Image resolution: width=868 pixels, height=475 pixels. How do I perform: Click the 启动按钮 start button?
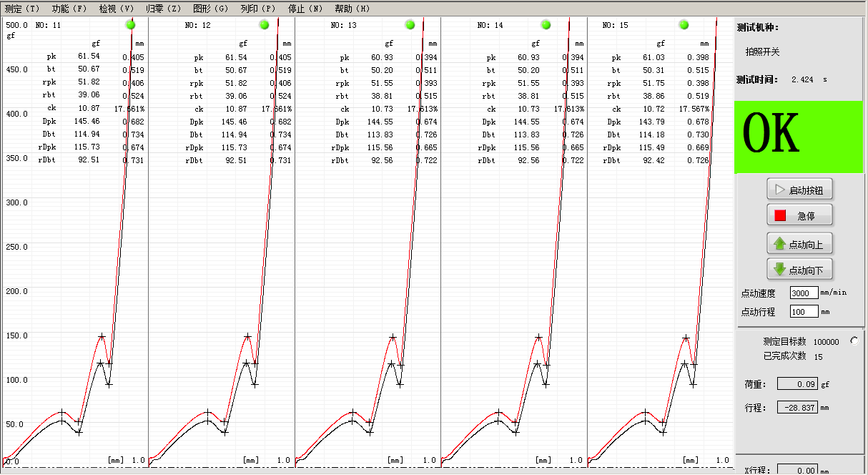(x=800, y=190)
